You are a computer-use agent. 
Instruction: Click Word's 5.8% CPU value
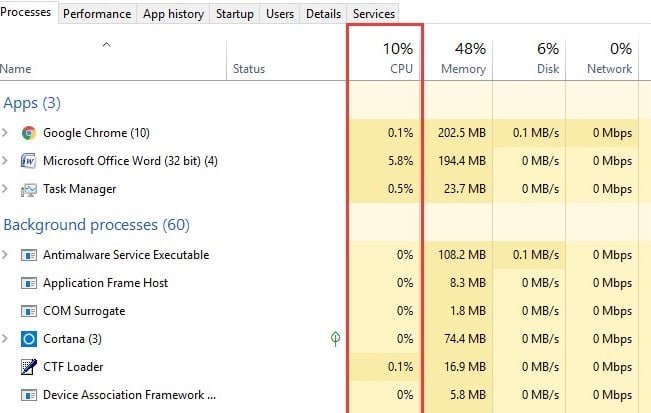pyautogui.click(x=400, y=161)
